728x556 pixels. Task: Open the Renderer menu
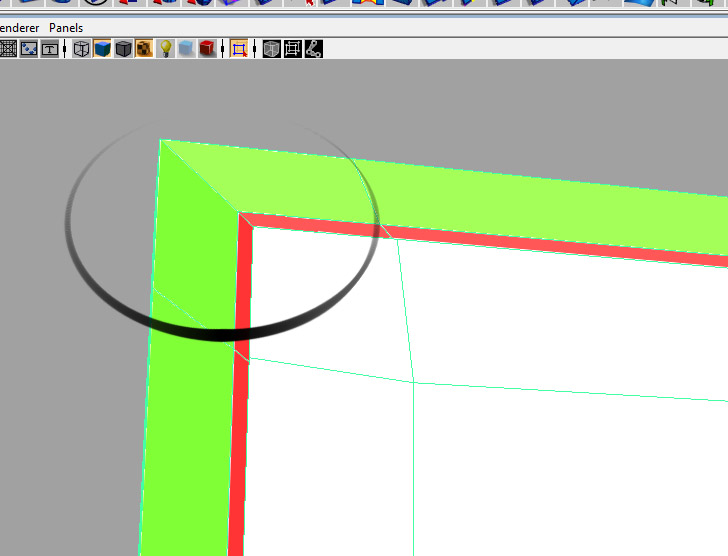click(x=19, y=28)
